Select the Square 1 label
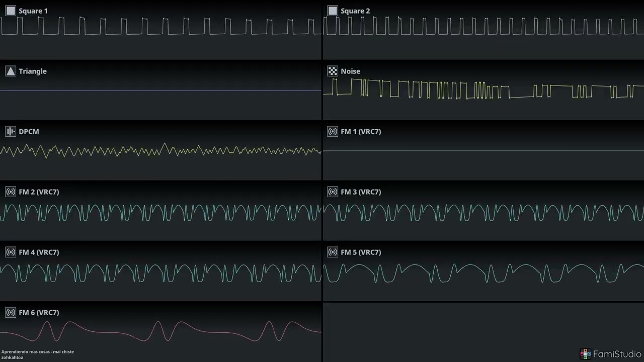 click(33, 11)
